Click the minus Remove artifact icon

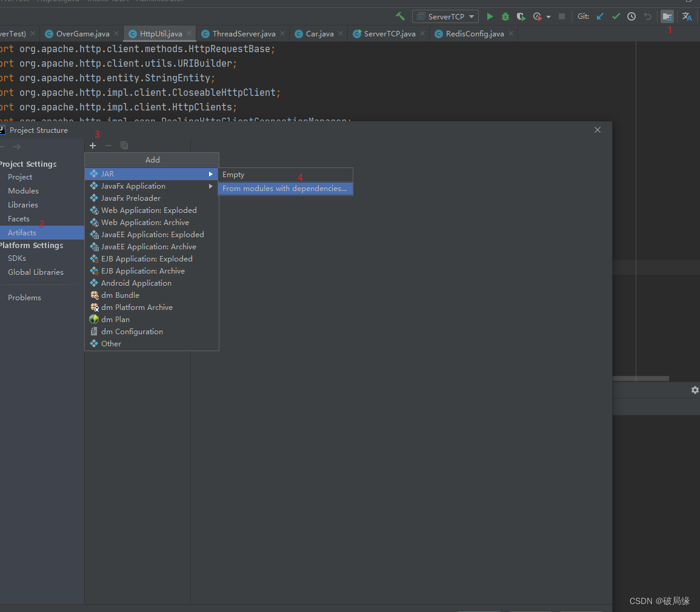click(108, 146)
